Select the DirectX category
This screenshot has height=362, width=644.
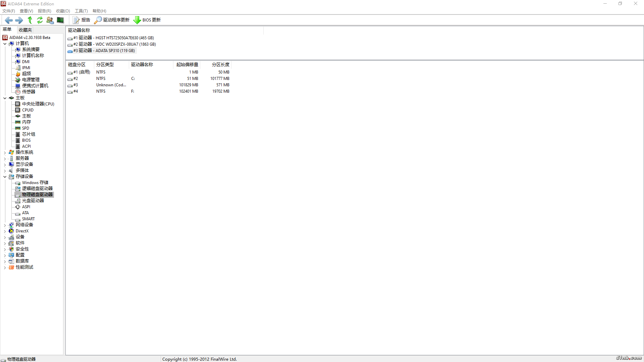tap(21, 231)
